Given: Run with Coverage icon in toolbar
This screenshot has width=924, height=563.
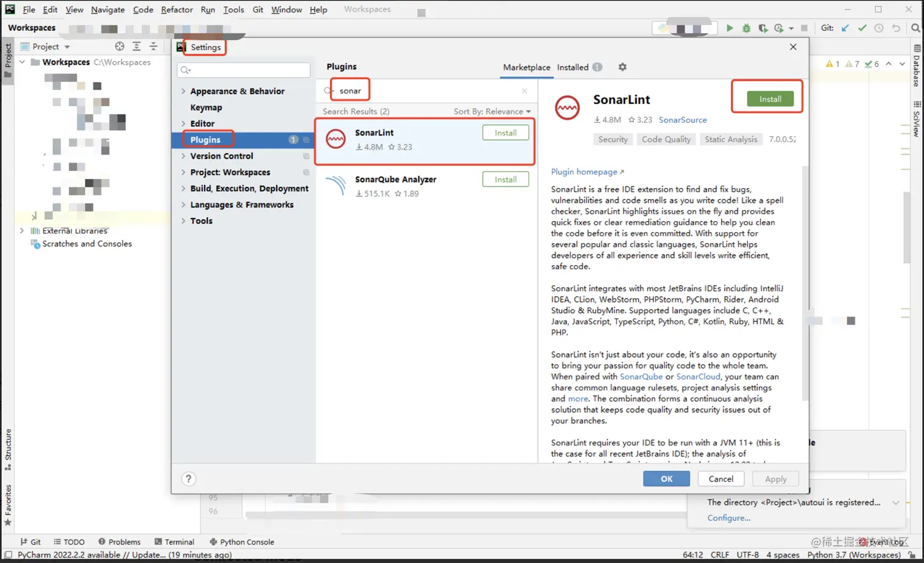Looking at the screenshot, I should coord(763,28).
